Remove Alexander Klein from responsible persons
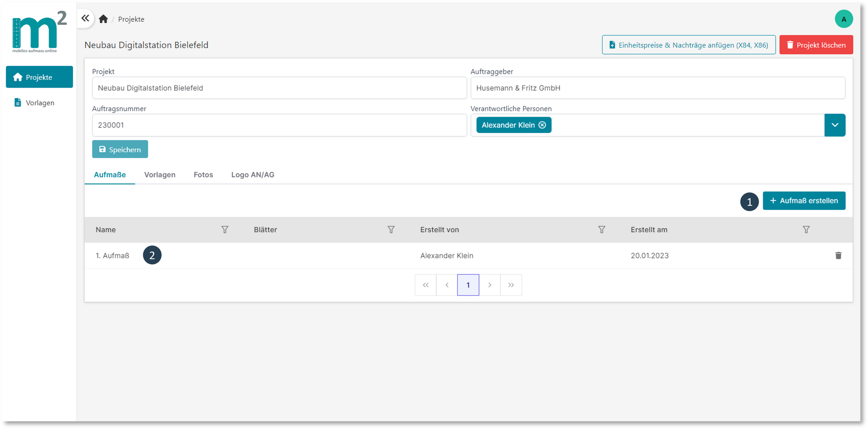The width and height of the screenshot is (868, 429). tap(542, 125)
